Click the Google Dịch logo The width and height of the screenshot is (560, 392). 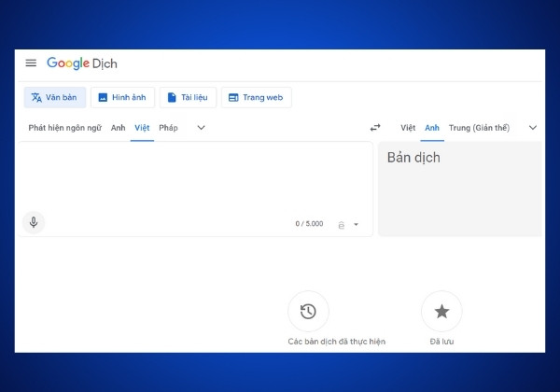pos(82,63)
